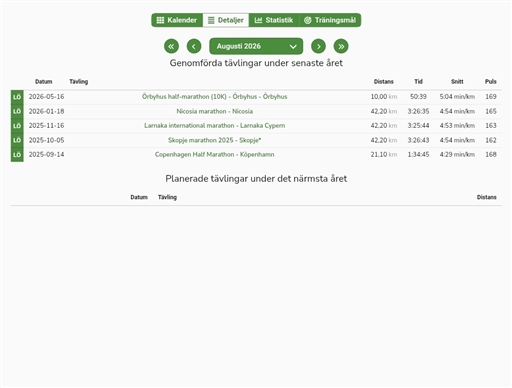Click the time 3:26:43

pyautogui.click(x=418, y=140)
